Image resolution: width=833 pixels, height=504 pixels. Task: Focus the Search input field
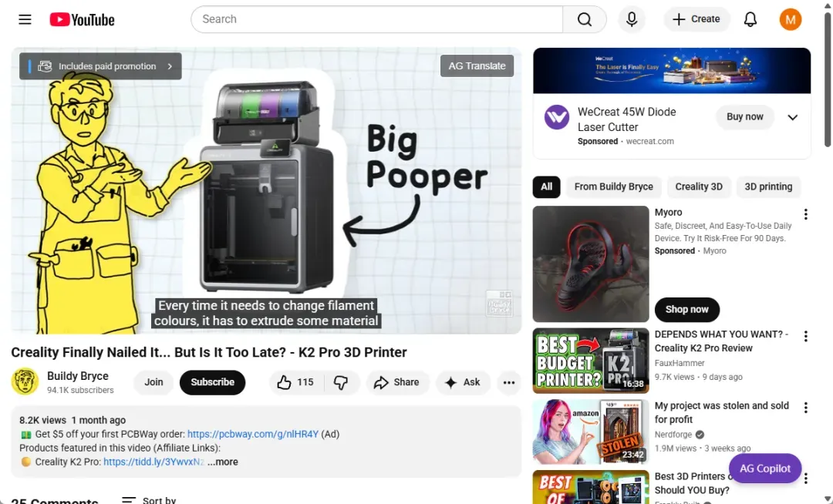point(376,19)
